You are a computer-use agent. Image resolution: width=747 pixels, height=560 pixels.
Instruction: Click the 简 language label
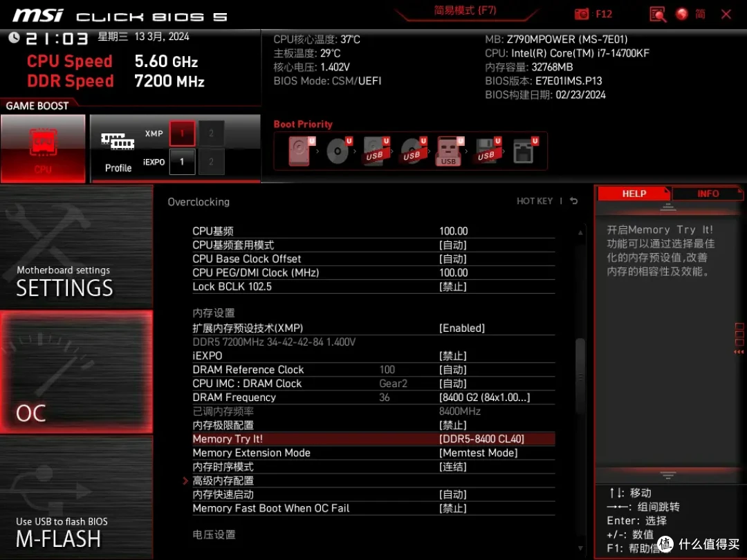(x=700, y=15)
